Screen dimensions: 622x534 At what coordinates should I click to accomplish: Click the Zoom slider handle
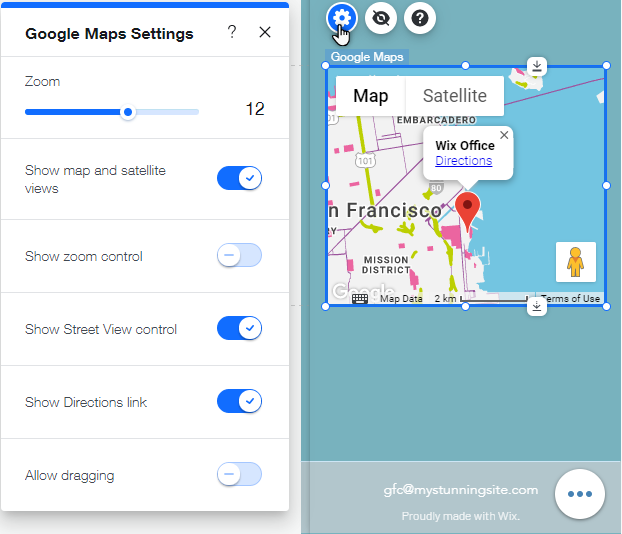click(127, 112)
